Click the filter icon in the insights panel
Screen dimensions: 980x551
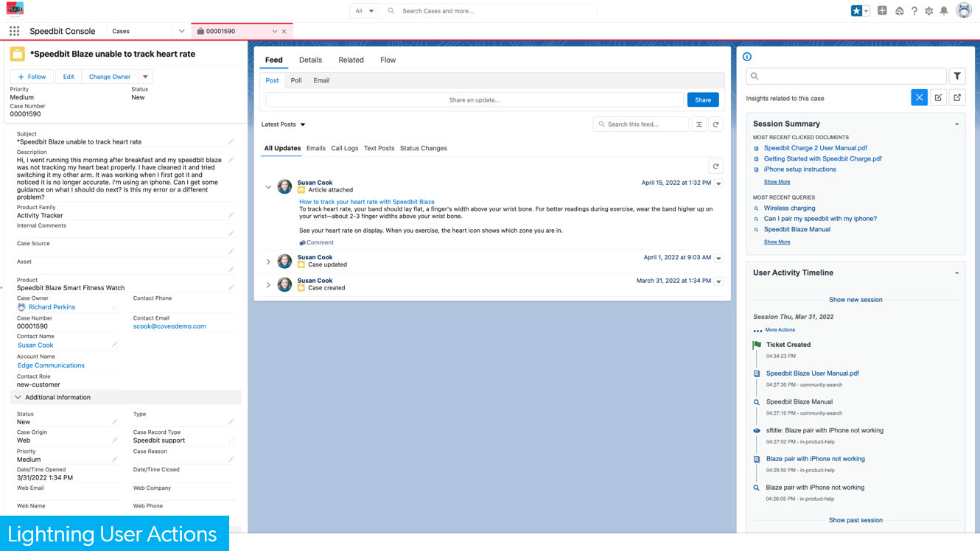957,76
